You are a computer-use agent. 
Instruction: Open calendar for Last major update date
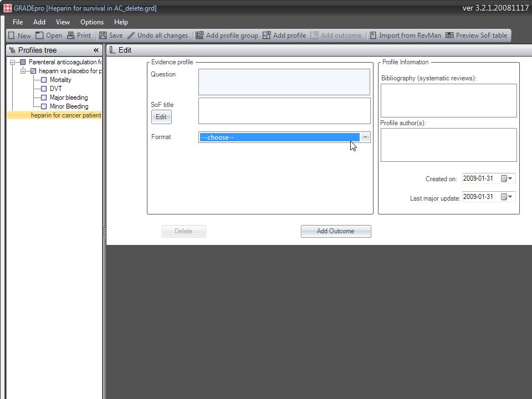[507, 197]
